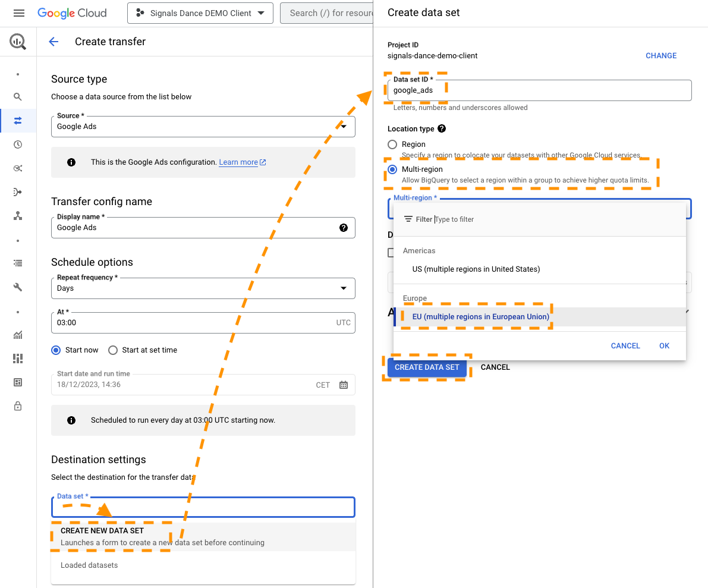Open the calendar picker for start date
Image resolution: width=708 pixels, height=588 pixels.
pyautogui.click(x=344, y=385)
